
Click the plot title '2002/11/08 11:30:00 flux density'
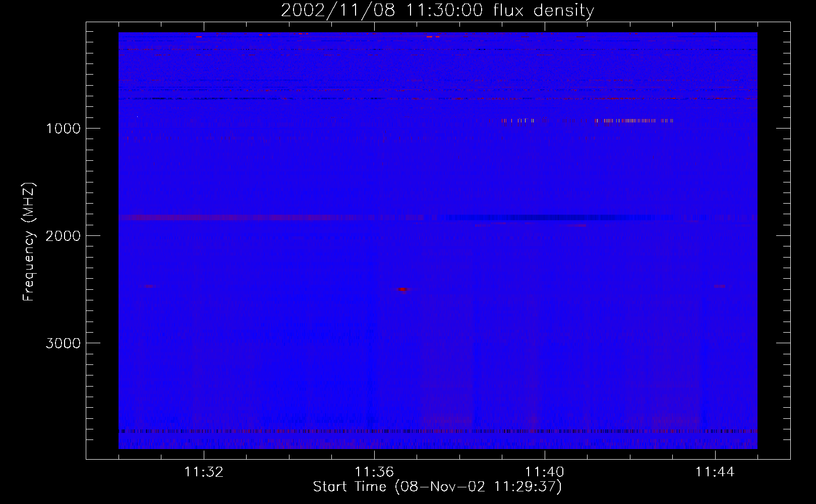[x=437, y=11]
